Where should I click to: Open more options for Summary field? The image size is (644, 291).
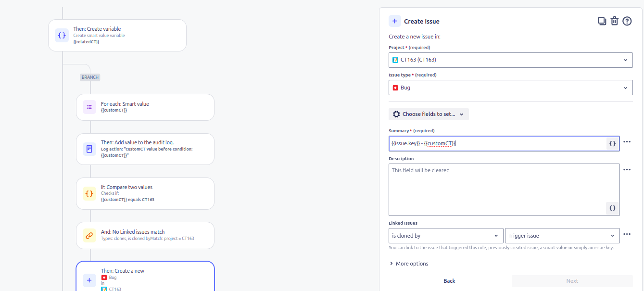tap(627, 142)
